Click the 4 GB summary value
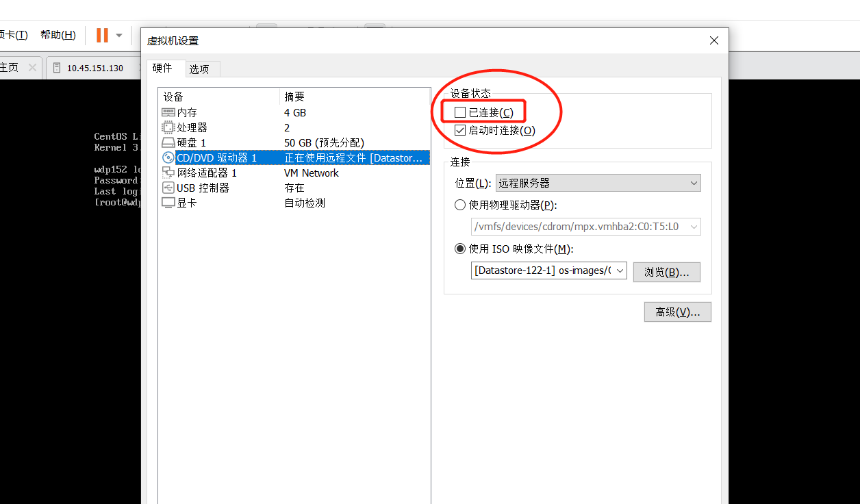This screenshot has width=860, height=504. point(295,112)
